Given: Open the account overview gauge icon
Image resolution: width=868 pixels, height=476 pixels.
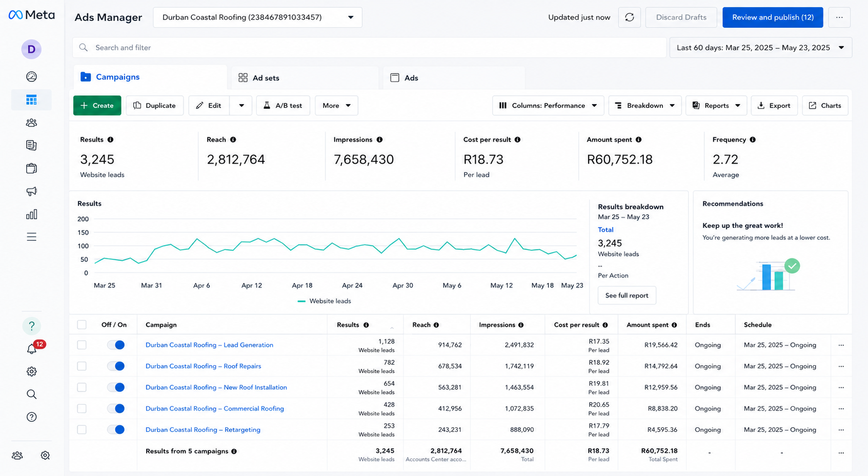Looking at the screenshot, I should (x=31, y=77).
